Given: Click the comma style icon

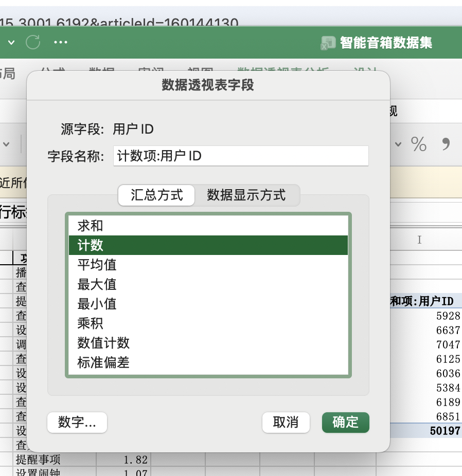Looking at the screenshot, I should click(446, 144).
